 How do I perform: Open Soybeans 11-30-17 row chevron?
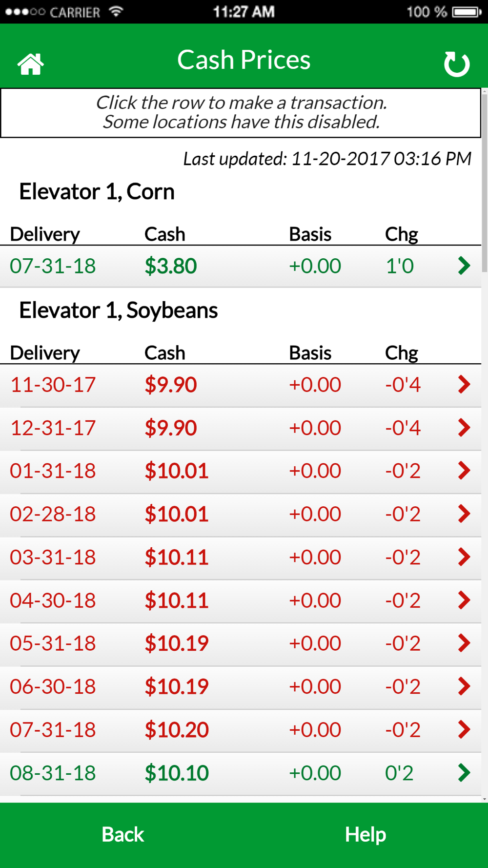coord(464,385)
